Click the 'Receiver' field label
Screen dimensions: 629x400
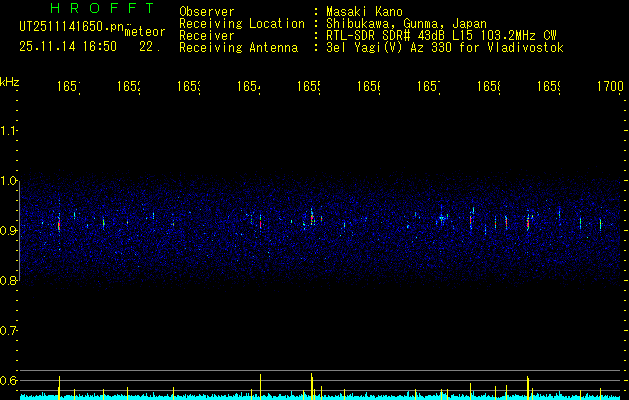(x=207, y=36)
